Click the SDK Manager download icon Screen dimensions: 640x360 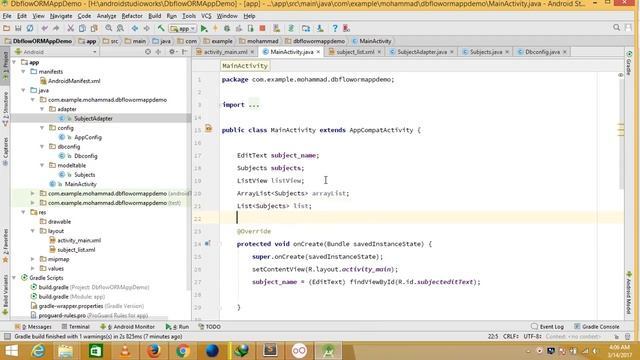tap(320, 28)
